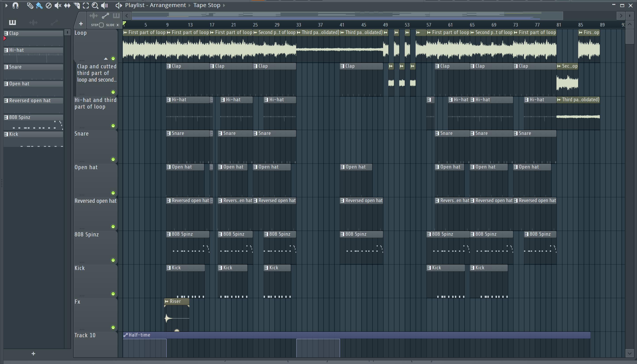Select the Draw pencil tool
The width and height of the screenshot is (637, 364).
pos(30,5)
